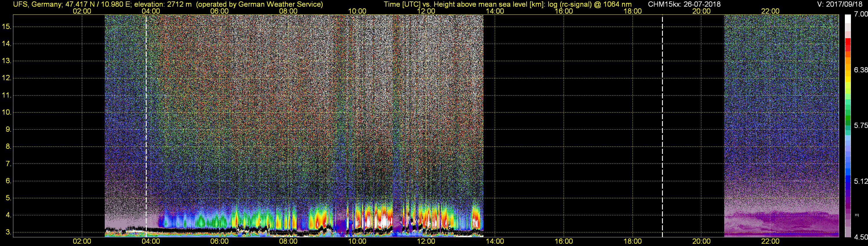Screen dimensions: 868x246
Task: Click the 5.75 colorbar scale label
Action: point(860,125)
